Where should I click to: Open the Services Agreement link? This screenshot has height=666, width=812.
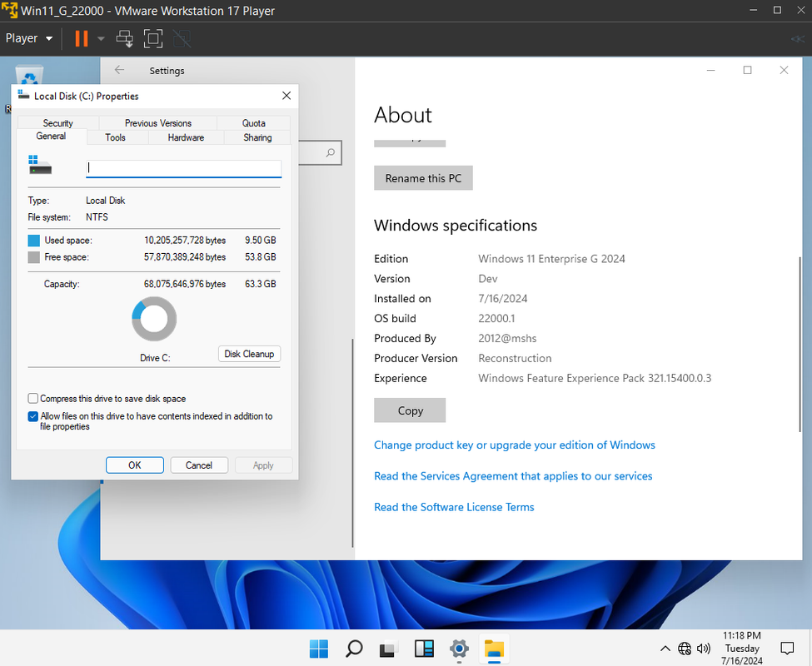pyautogui.click(x=513, y=476)
